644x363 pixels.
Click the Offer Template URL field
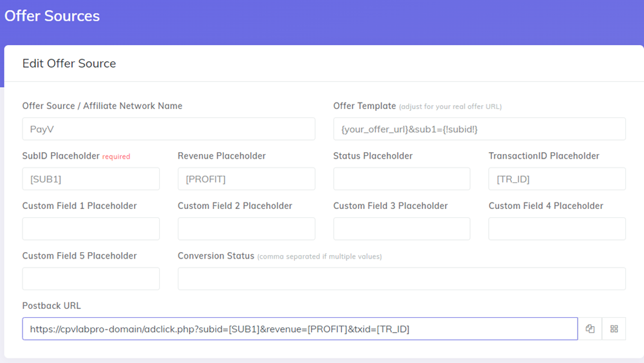479,129
